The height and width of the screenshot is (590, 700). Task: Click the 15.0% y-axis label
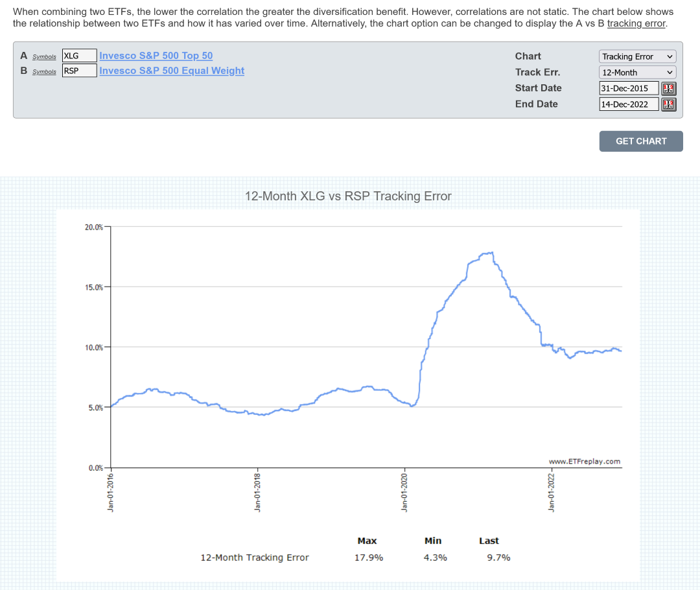point(94,287)
